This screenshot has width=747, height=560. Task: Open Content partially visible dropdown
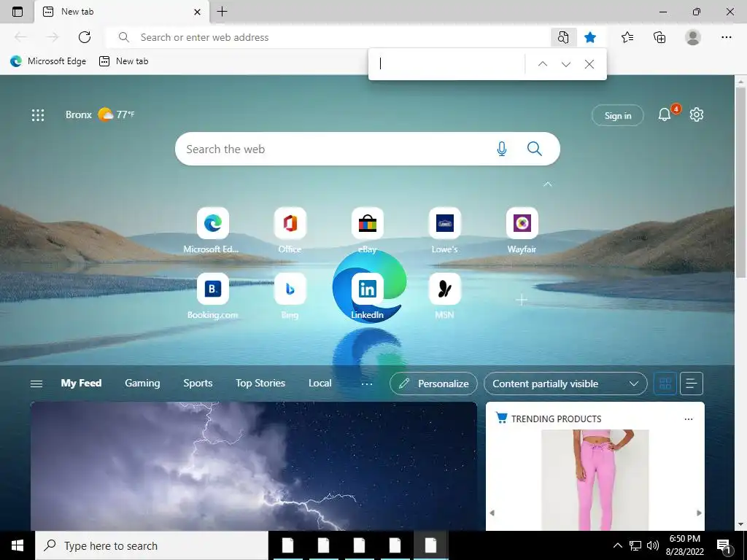pos(565,384)
